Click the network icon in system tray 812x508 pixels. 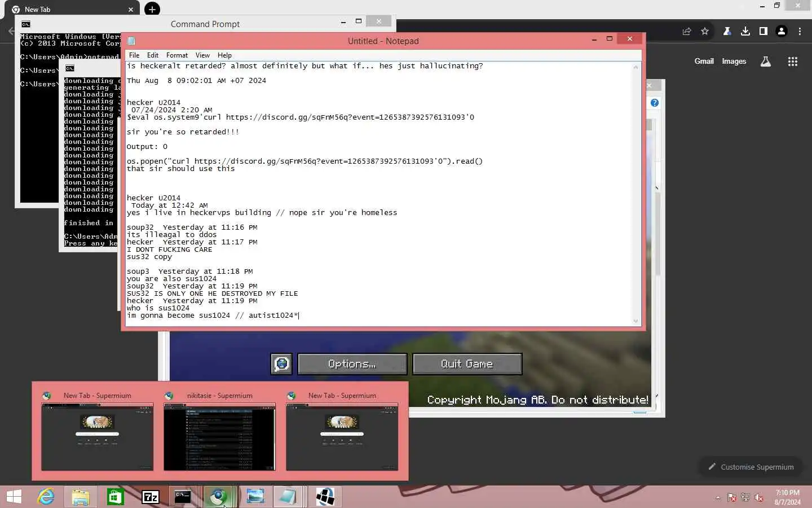tap(745, 497)
